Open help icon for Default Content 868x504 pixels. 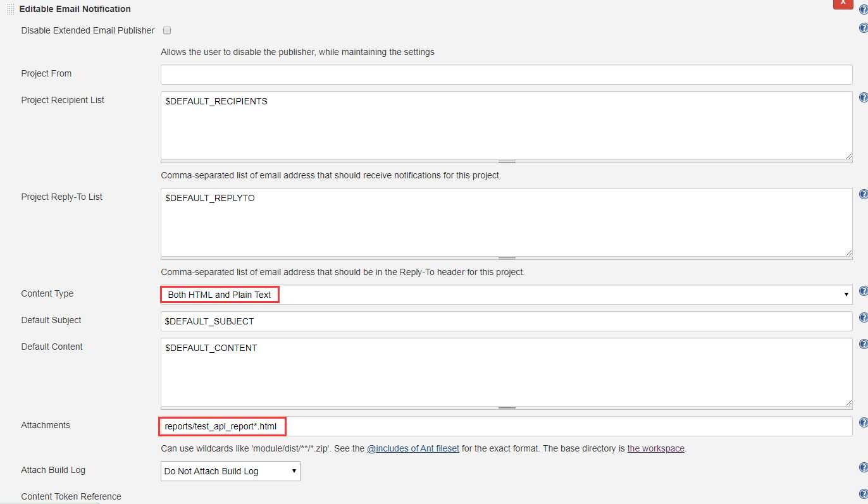pos(864,345)
